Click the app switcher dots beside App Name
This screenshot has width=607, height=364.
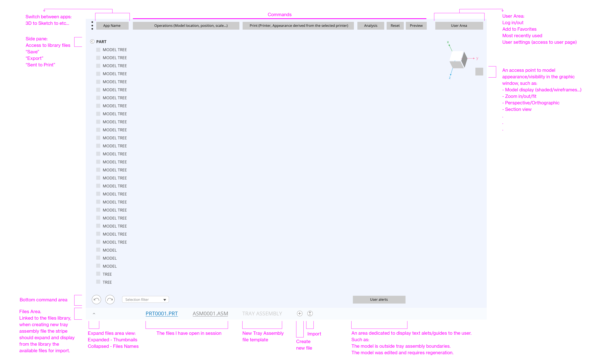pos(92,26)
